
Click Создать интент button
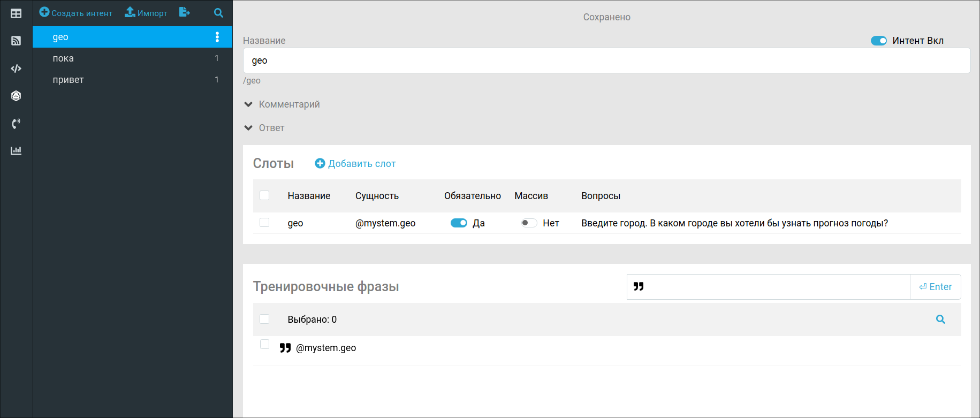pos(76,13)
